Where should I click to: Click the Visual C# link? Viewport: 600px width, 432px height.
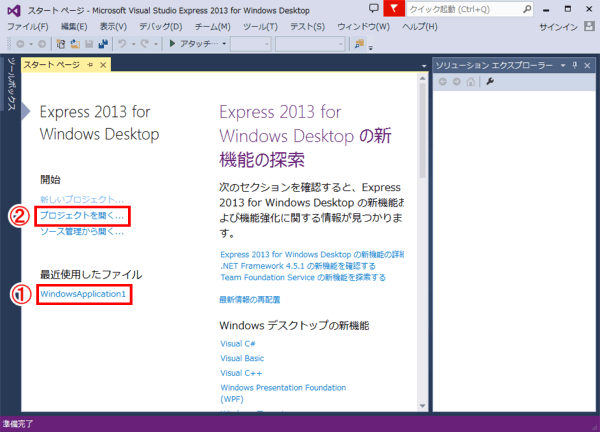point(237,344)
